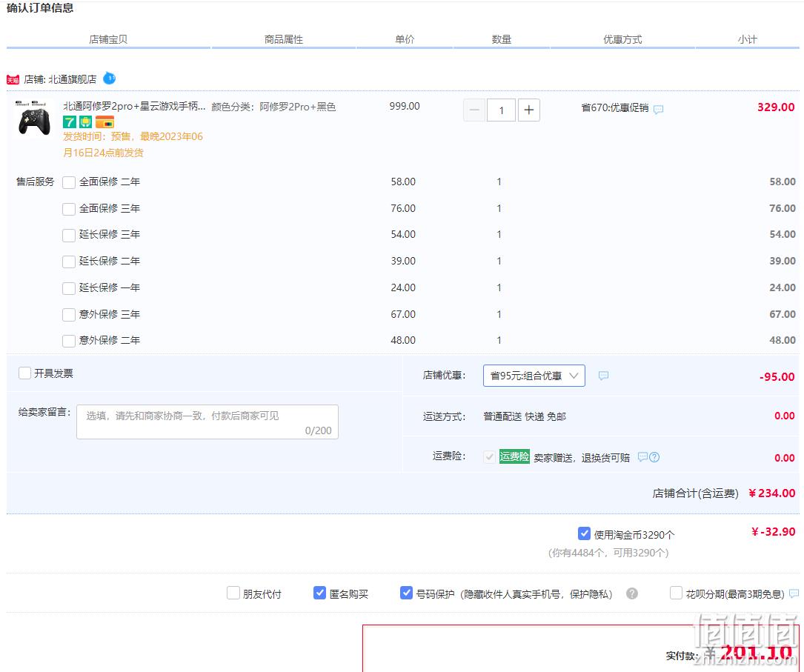
Task: Click the 店铺宝贝 column header
Action: click(x=108, y=39)
